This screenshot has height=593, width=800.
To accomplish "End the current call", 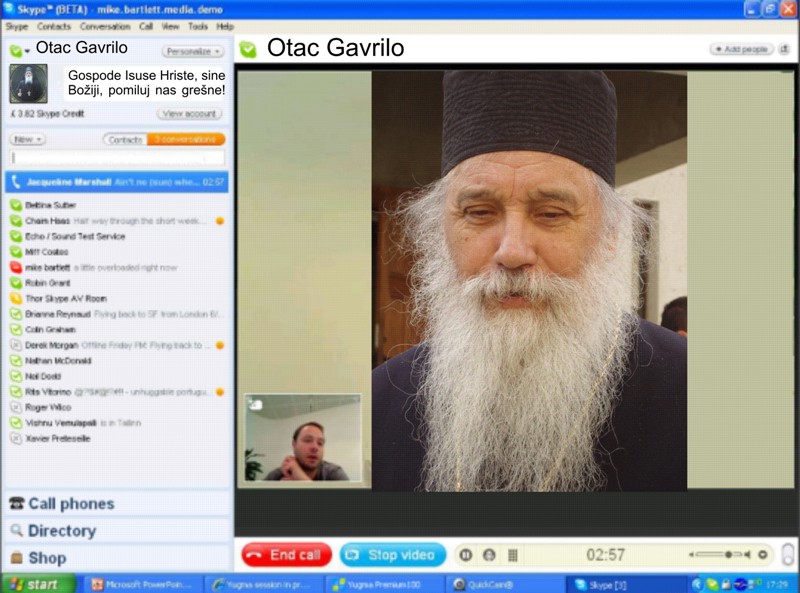I will pyautogui.click(x=286, y=555).
